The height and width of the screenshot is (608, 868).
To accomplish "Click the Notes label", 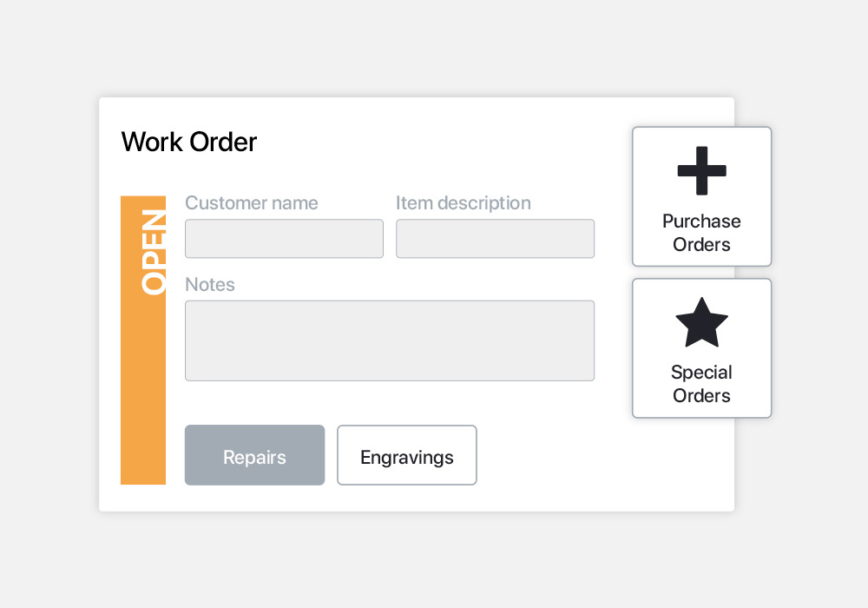I will [x=210, y=285].
